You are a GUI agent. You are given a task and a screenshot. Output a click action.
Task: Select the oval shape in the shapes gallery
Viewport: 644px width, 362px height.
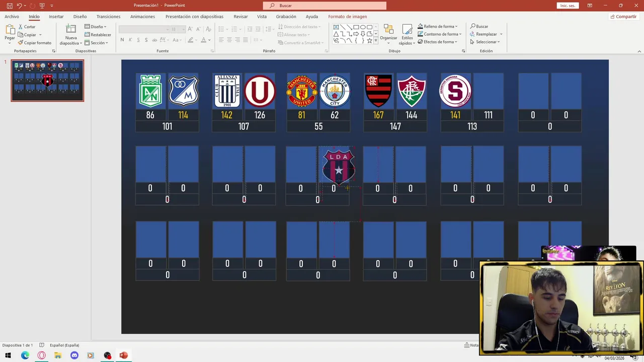363,27
